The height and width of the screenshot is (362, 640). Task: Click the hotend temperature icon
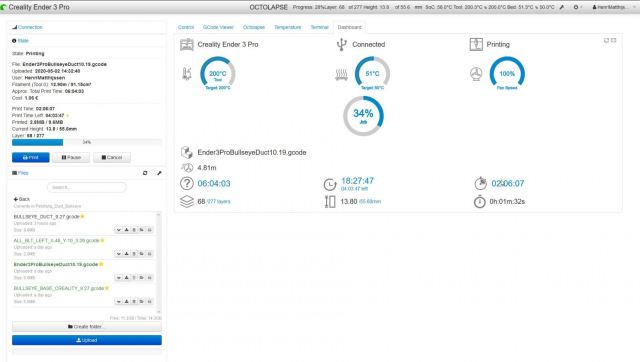click(187, 73)
